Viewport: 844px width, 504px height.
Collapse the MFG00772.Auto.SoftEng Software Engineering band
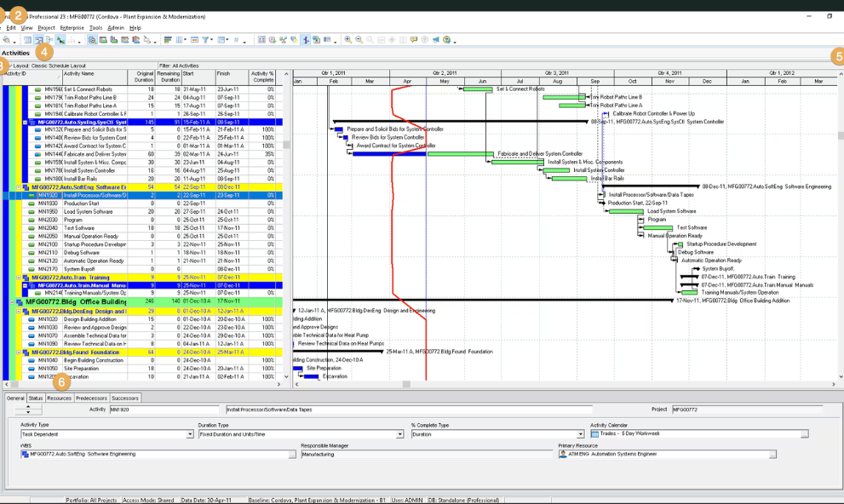pos(18,187)
